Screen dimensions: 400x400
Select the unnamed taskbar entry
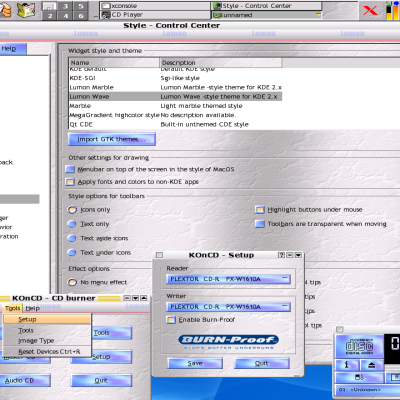click(266, 15)
